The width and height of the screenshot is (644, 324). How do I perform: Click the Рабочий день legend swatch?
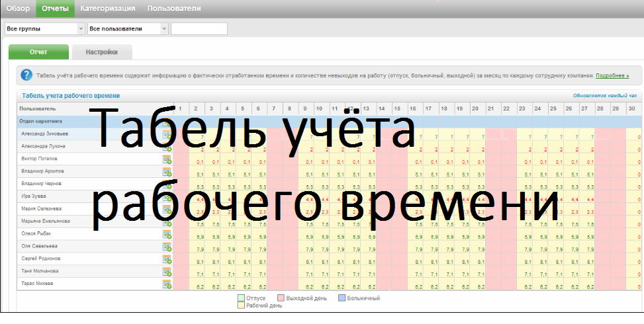pyautogui.click(x=241, y=305)
